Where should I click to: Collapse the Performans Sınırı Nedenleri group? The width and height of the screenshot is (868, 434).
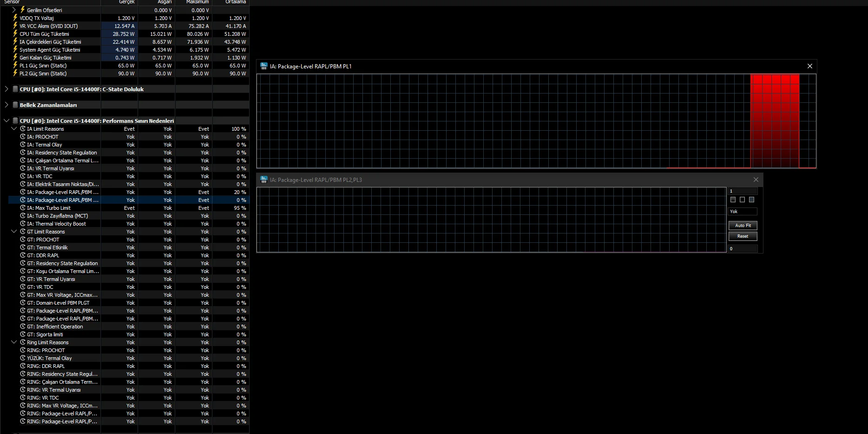[7, 120]
